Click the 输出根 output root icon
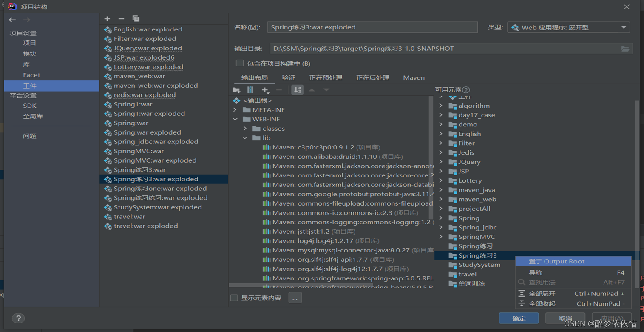Screen dimensions: 644x332 tap(236, 100)
